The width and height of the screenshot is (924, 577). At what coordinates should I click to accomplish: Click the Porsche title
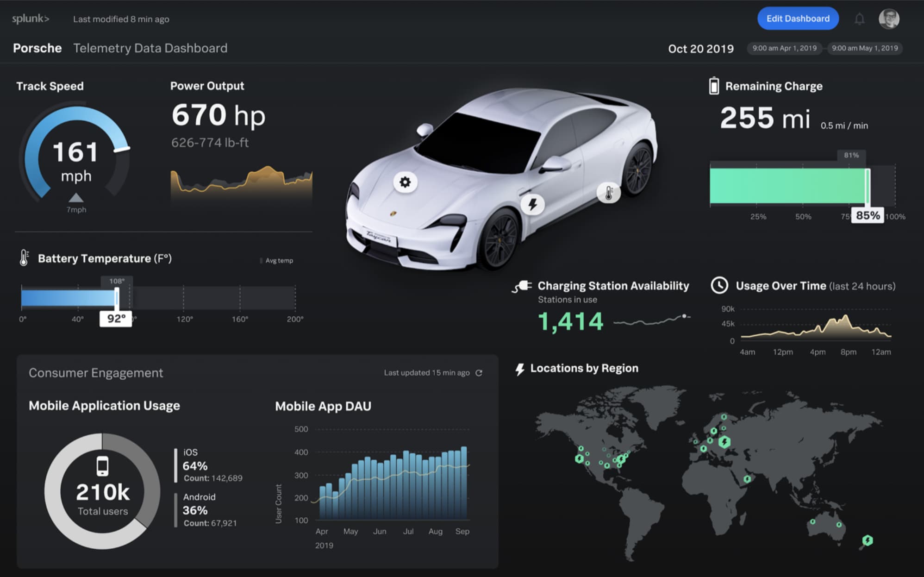coord(37,48)
